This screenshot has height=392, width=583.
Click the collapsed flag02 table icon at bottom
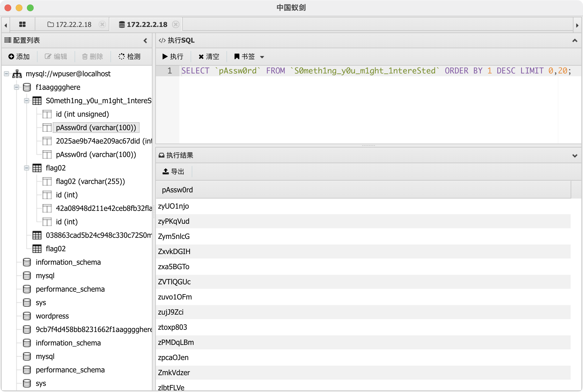37,249
